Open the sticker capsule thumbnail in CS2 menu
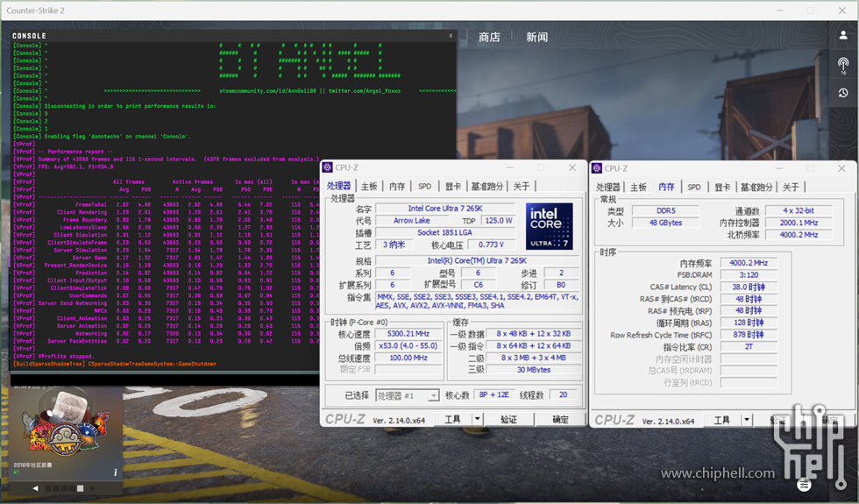Viewport: 859px width, 504px height. tap(65, 426)
